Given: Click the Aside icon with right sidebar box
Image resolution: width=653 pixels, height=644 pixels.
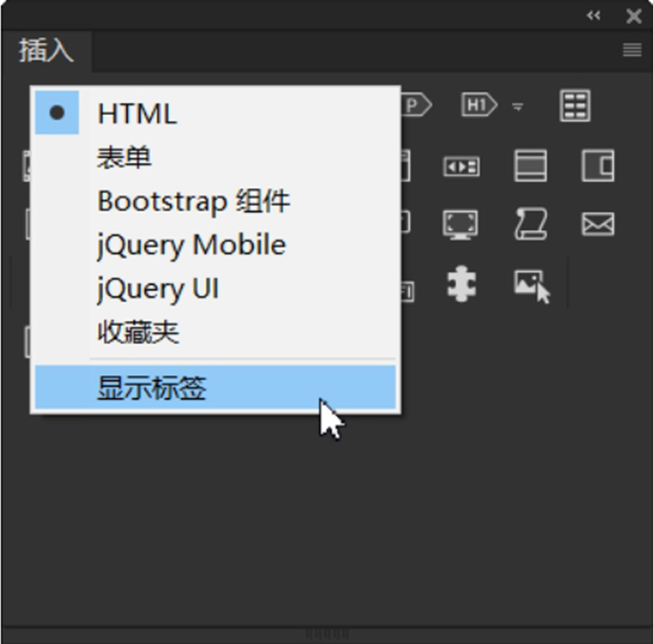Looking at the screenshot, I should pos(598,166).
